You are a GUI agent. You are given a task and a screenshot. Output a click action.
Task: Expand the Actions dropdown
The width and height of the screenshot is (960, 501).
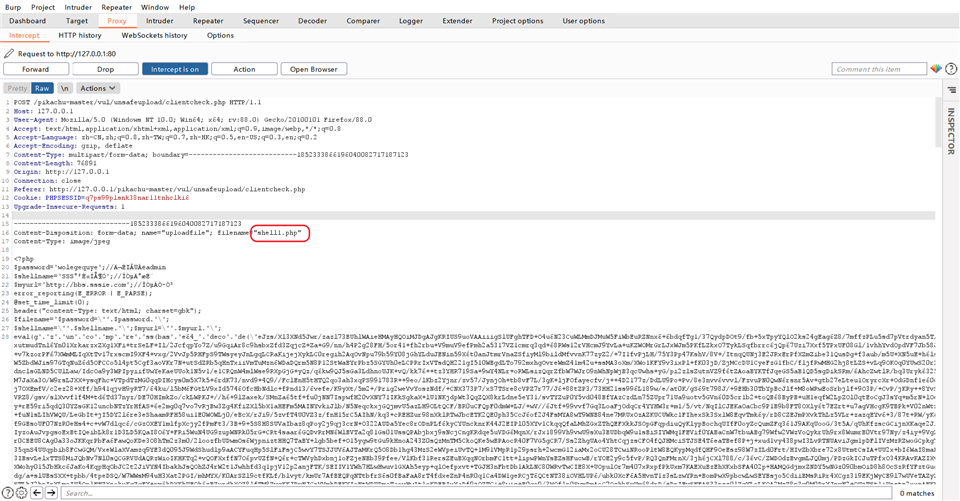coord(98,88)
